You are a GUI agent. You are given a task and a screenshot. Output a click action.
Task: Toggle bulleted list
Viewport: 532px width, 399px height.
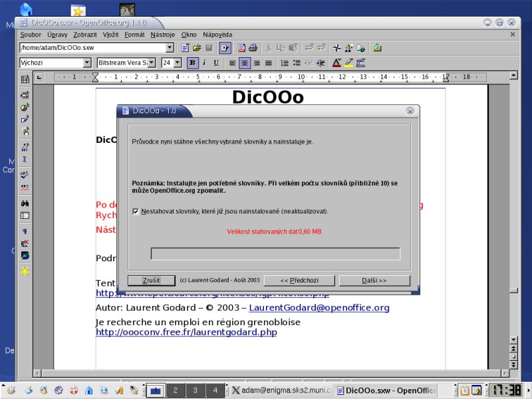[x=297, y=63]
